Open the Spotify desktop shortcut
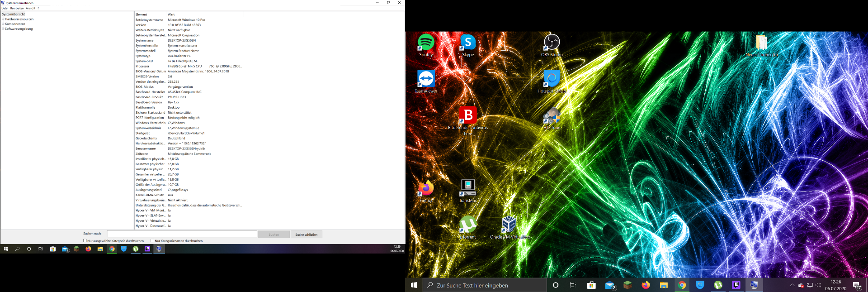The height and width of the screenshot is (292, 868). (x=426, y=45)
